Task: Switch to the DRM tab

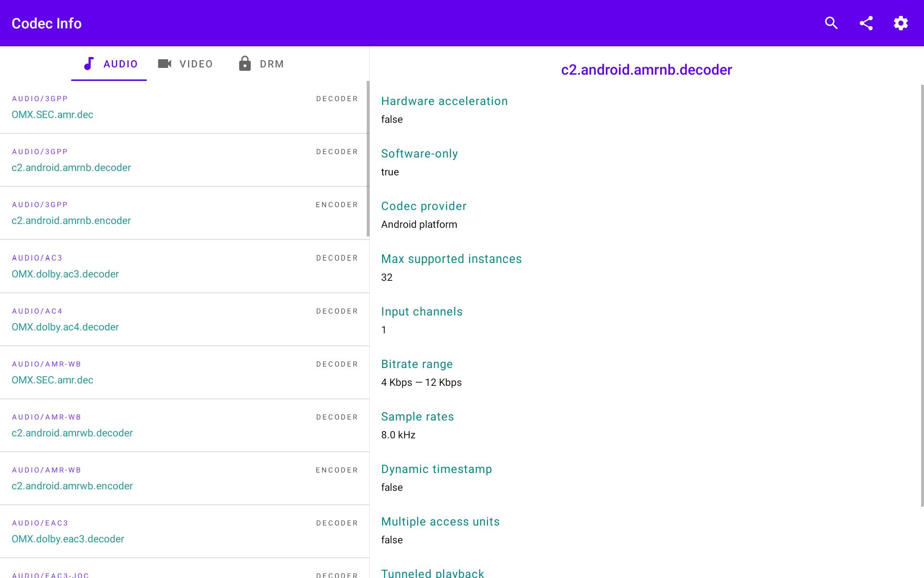Action: 261,64
